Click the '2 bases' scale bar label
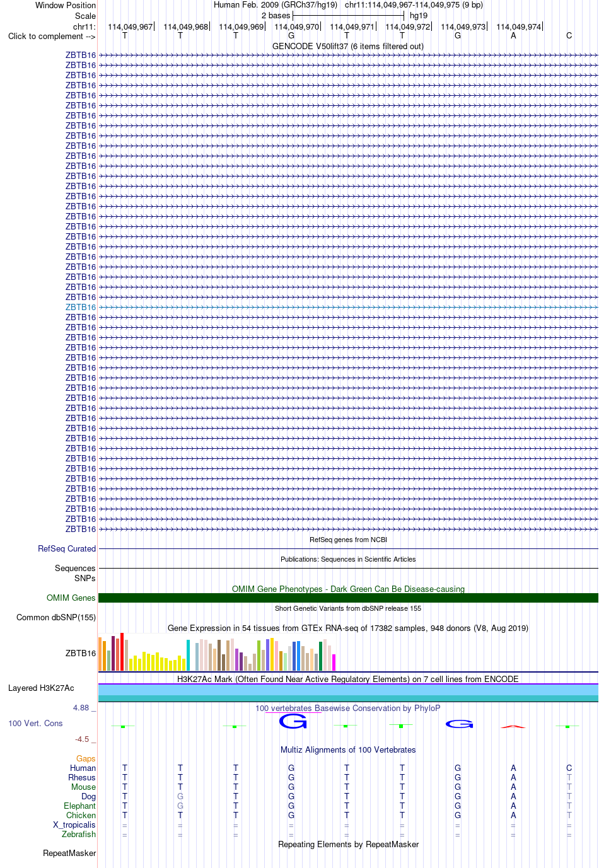Screen dimensions: 599x868 tap(276, 16)
